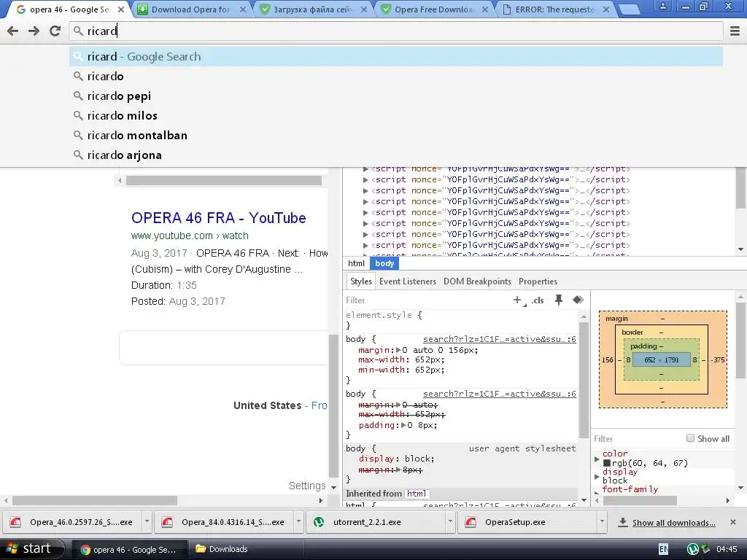
Task: Close the 'opera 46 - Google Search' tab
Action: 121,9
